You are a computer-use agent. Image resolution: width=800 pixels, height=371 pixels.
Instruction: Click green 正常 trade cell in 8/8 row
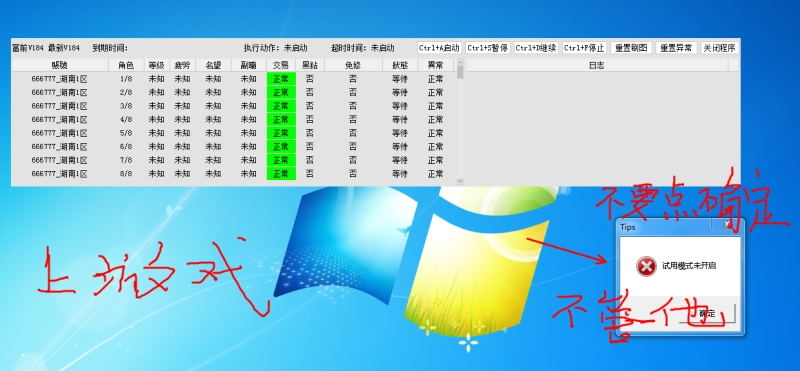click(x=281, y=174)
